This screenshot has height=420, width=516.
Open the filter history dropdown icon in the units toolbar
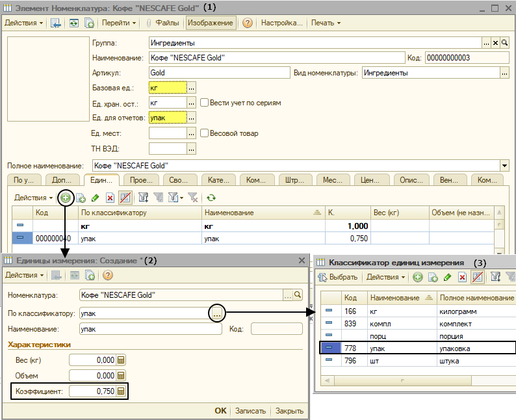[x=175, y=198]
